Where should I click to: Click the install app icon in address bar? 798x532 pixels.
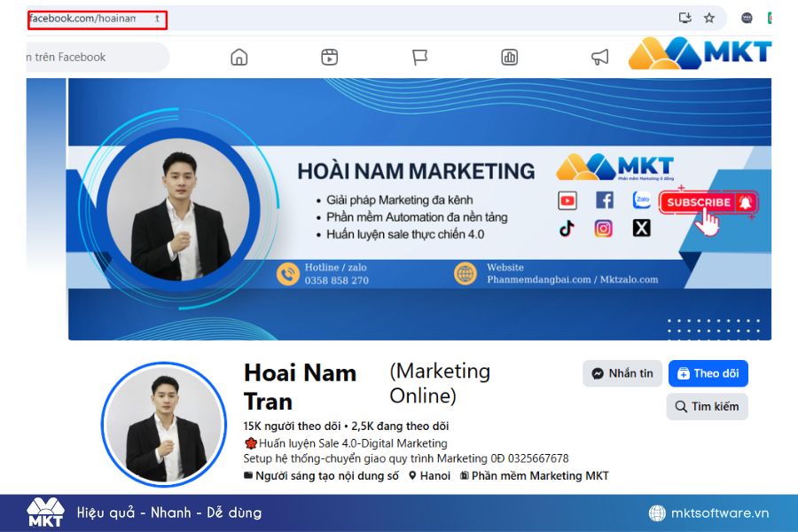click(685, 18)
